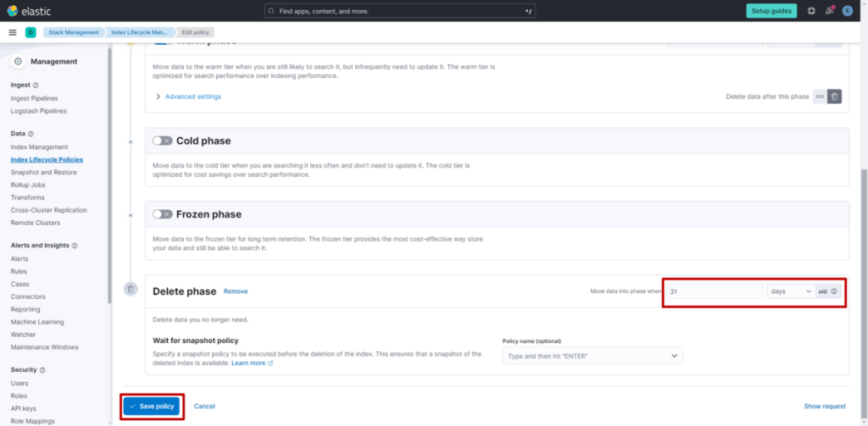Enable the Cold phase toggle
868x426 pixels.
pos(162,141)
